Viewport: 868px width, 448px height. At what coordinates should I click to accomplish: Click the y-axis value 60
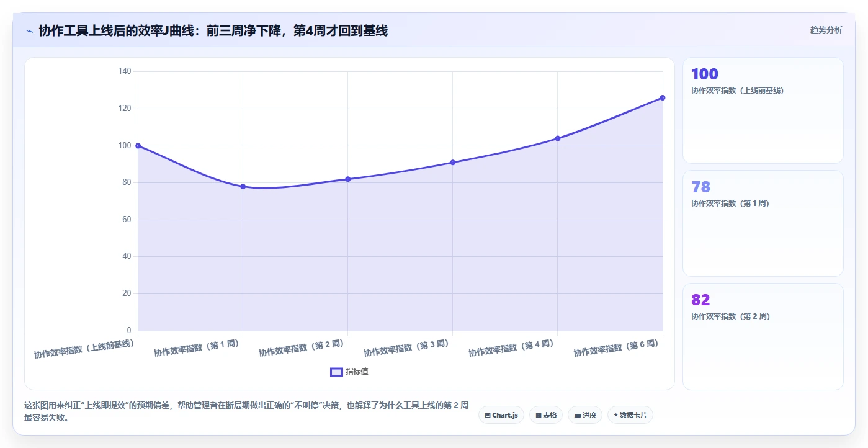point(127,220)
